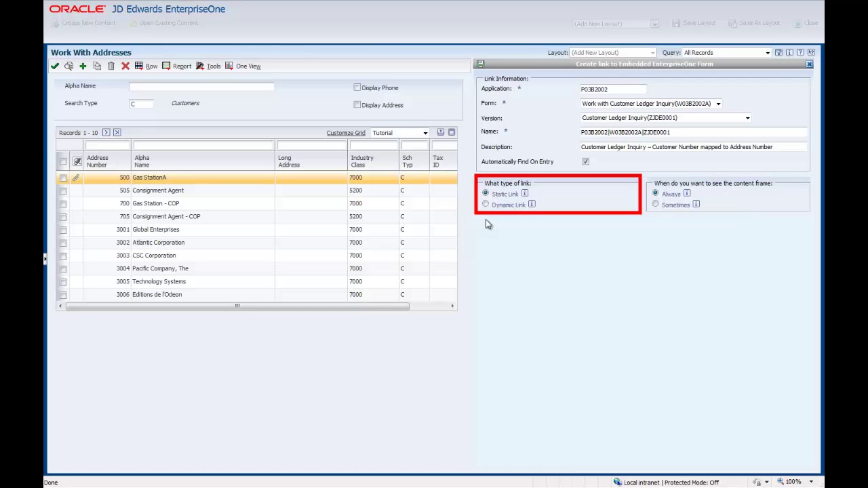This screenshot has height=488, width=868.
Task: Click the grid's horizontal scrollbar thumb
Action: click(x=237, y=306)
